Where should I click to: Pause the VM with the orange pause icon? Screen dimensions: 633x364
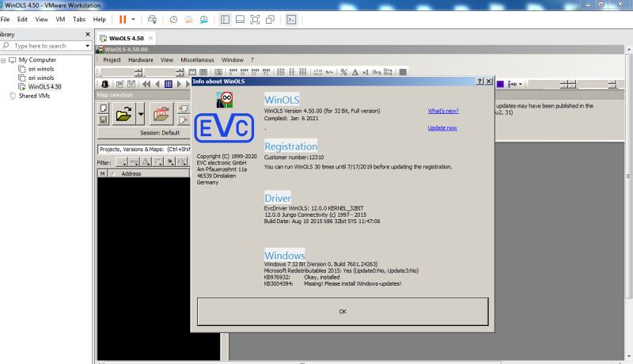123,19
